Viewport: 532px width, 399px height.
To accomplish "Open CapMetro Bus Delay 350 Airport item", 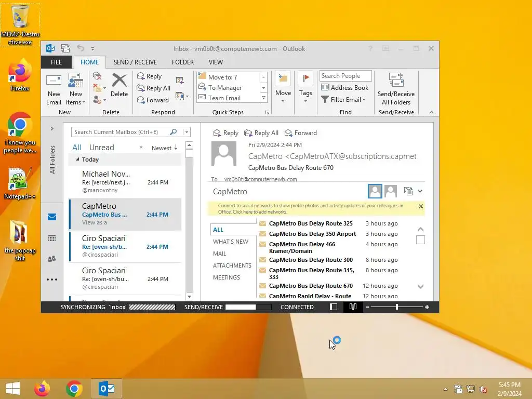I will tap(312, 234).
